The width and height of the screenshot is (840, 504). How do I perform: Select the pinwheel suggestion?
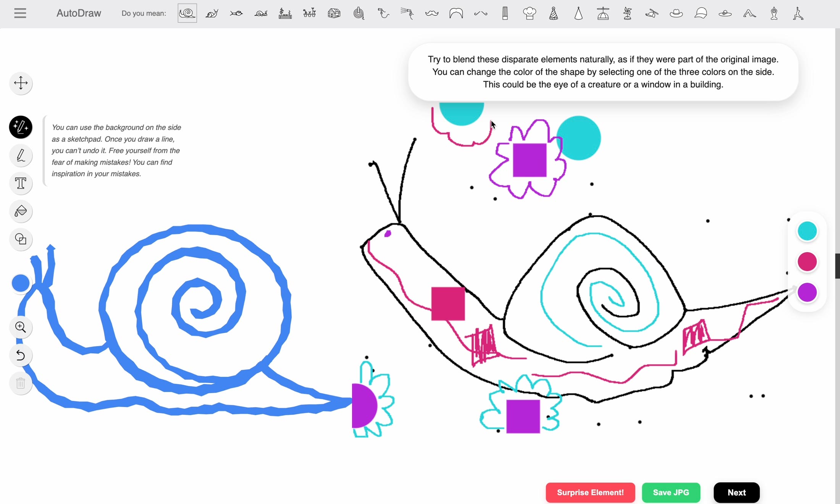click(x=627, y=13)
